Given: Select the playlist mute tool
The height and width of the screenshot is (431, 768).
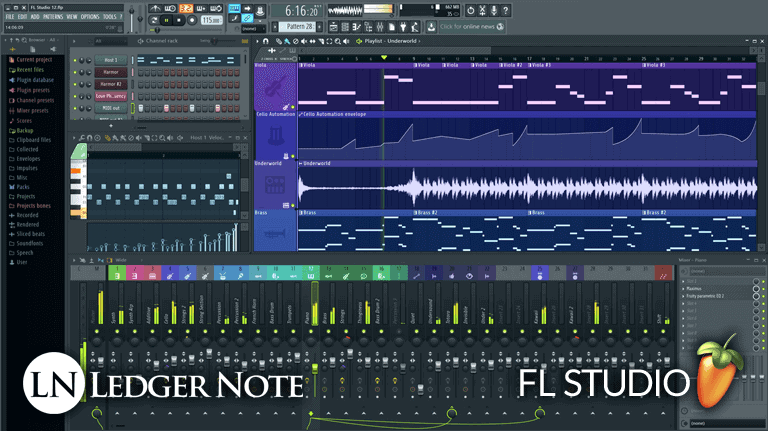Looking at the screenshot, I should (x=304, y=42).
